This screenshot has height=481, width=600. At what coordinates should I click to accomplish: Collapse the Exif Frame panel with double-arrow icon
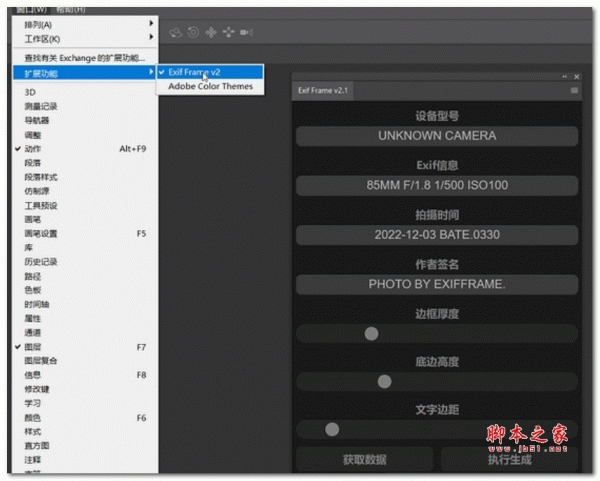coord(564,77)
